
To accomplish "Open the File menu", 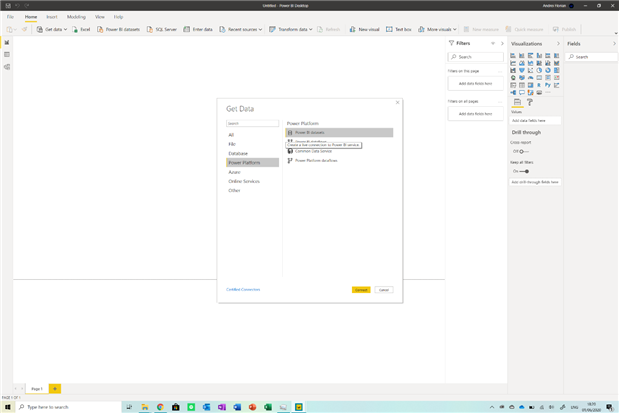I will click(x=10, y=17).
